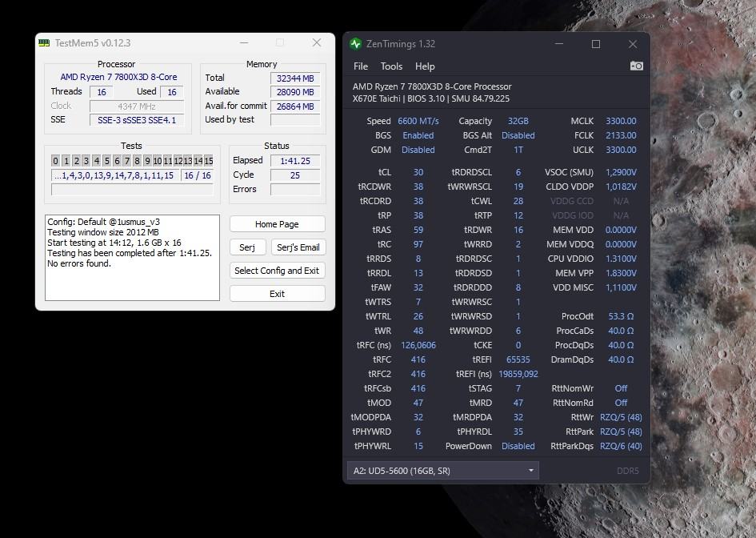The height and width of the screenshot is (538, 756).
Task: Click test box number 0 in Tests
Action: [55, 161]
